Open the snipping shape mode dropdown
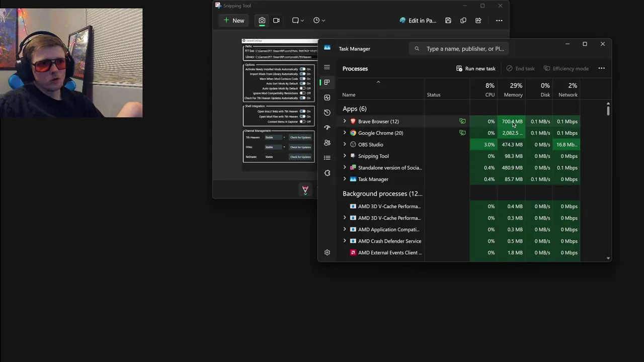The height and width of the screenshot is (362, 644). [x=298, y=21]
